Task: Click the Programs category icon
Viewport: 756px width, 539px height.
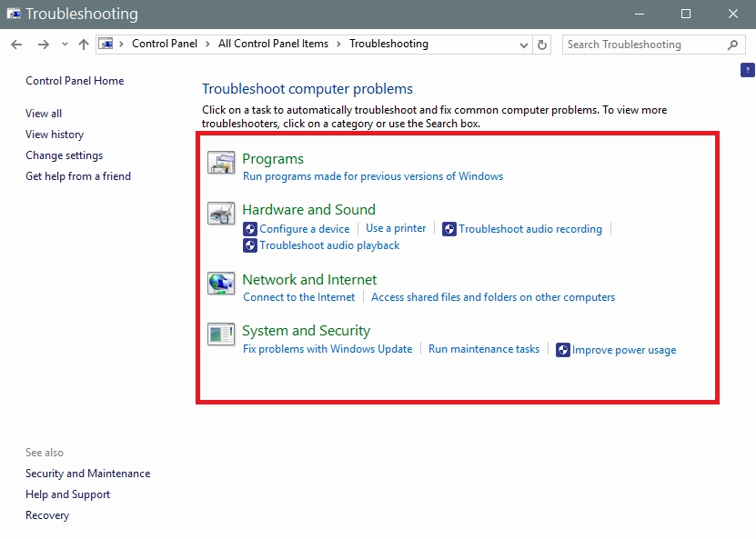Action: [x=221, y=163]
